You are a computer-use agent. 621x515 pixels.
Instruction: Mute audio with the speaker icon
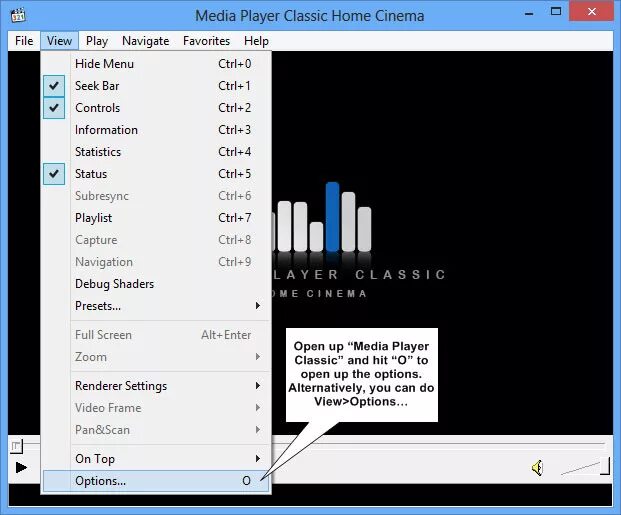click(537, 468)
